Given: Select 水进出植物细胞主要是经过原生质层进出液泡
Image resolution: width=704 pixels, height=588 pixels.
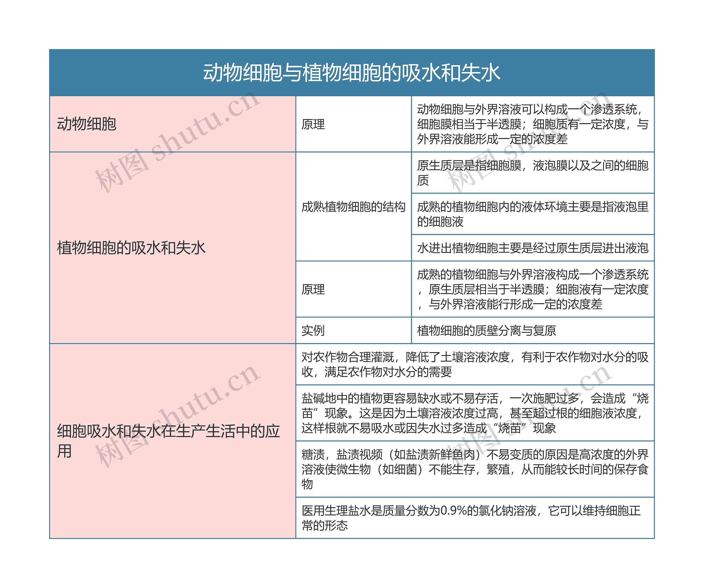Looking at the screenshot, I should click(533, 248).
